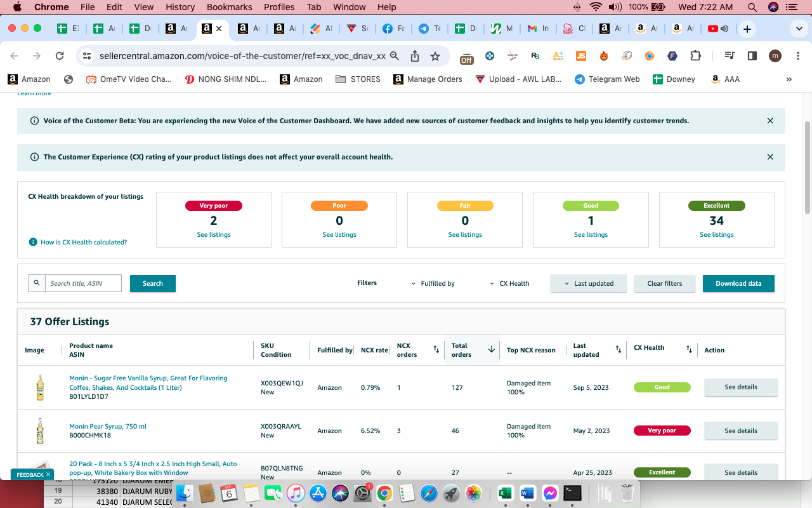Open the Manage Orders bookmark
This screenshot has width=812, height=508.
point(428,79)
